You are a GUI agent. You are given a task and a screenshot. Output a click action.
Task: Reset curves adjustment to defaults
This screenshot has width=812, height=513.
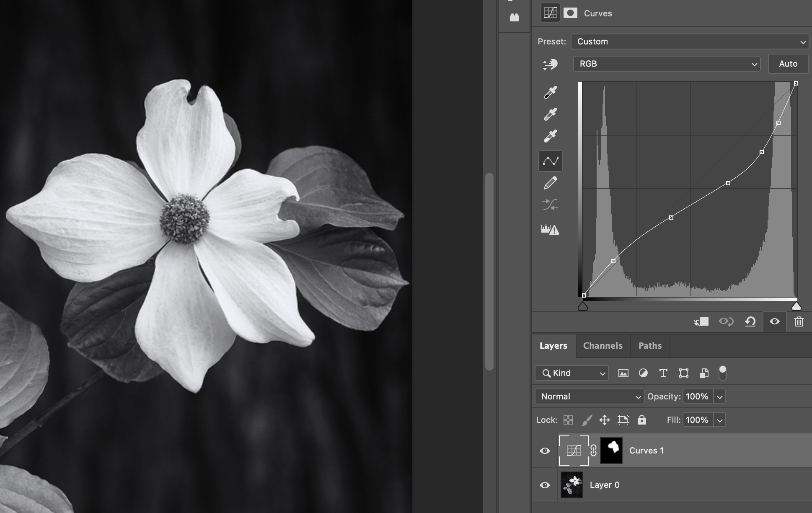[x=750, y=321]
